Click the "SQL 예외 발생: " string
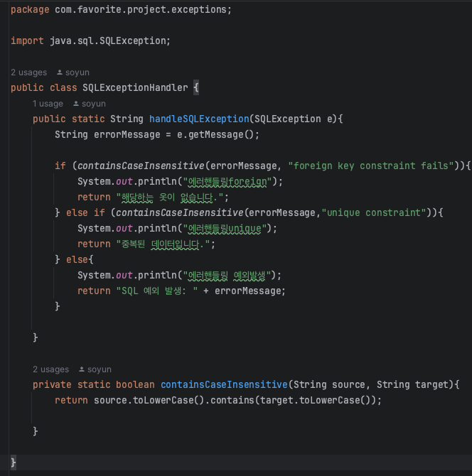Image resolution: width=472 pixels, height=476 pixels. tap(157, 291)
